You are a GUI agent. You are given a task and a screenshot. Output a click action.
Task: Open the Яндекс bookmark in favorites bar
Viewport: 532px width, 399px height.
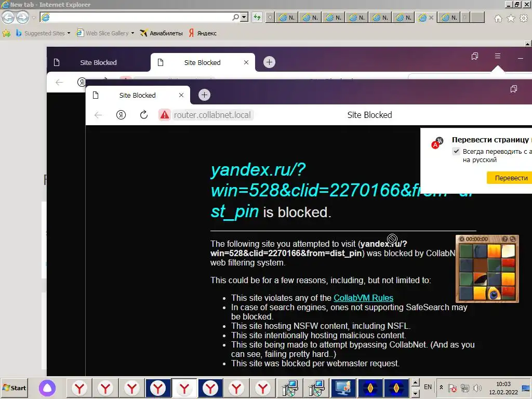point(203,33)
